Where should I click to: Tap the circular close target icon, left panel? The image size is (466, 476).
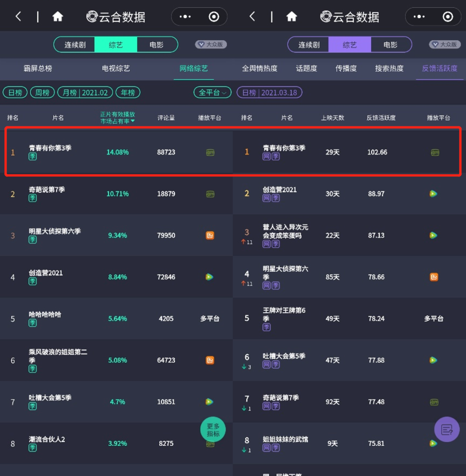point(214,17)
